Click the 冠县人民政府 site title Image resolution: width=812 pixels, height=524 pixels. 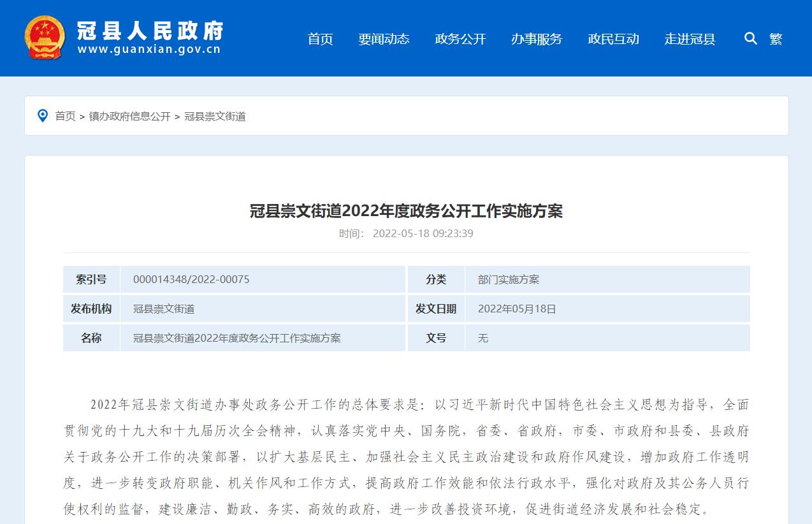pos(150,29)
